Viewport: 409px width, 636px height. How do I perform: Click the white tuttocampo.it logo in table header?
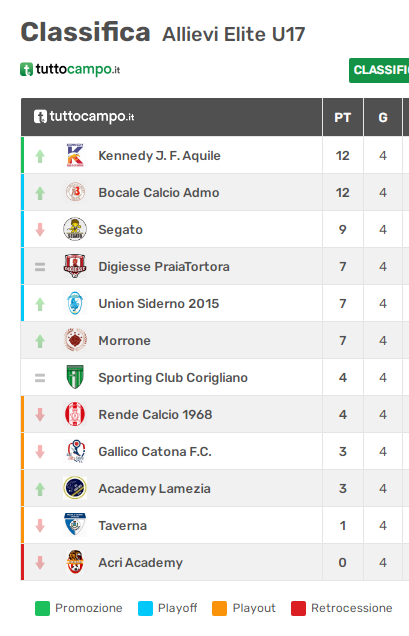(x=84, y=117)
